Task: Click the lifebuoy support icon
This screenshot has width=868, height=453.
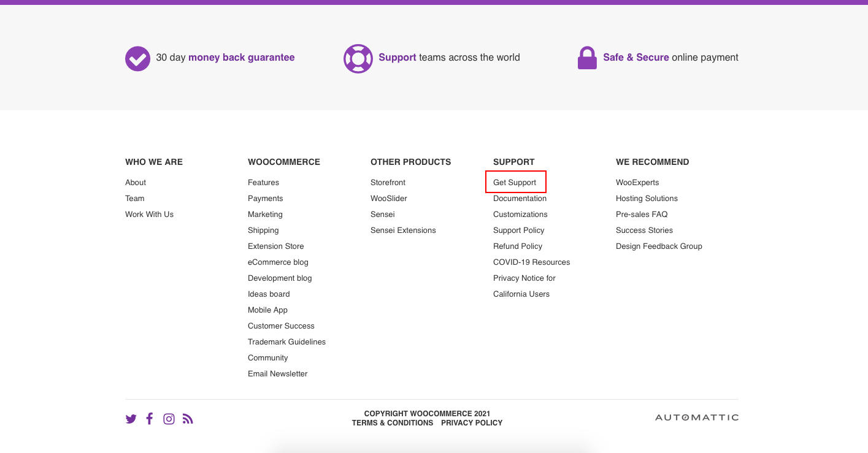Action: pos(358,59)
